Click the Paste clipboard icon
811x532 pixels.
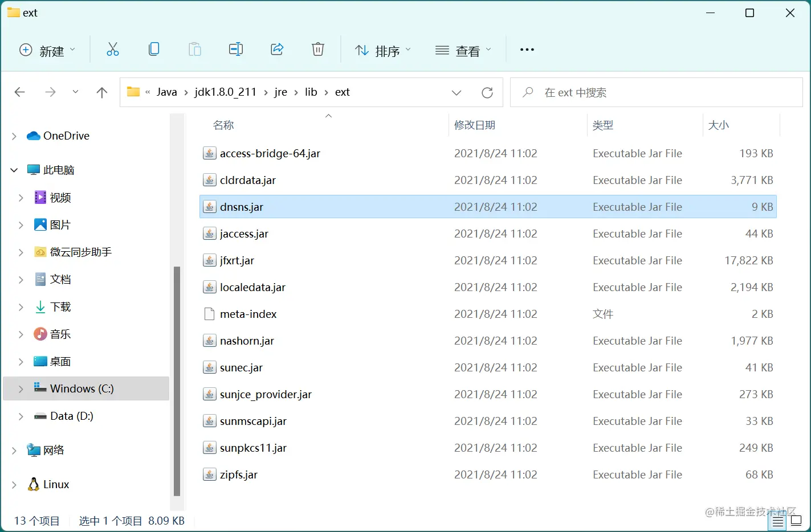click(195, 50)
